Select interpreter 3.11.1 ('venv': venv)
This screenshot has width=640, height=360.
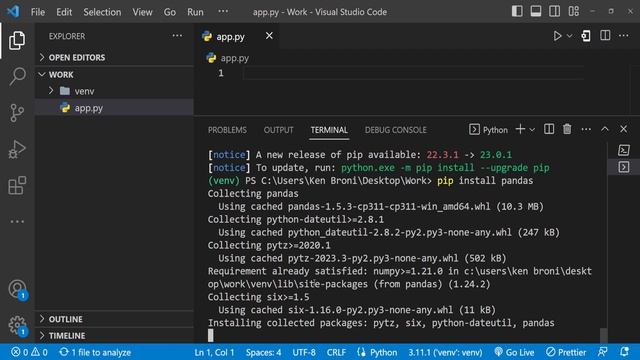point(445,352)
